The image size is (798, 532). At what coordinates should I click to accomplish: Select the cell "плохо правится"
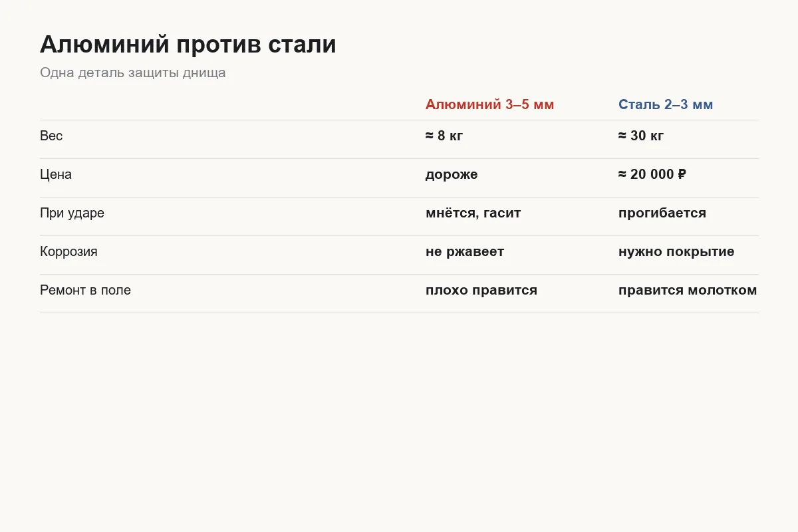pos(481,290)
